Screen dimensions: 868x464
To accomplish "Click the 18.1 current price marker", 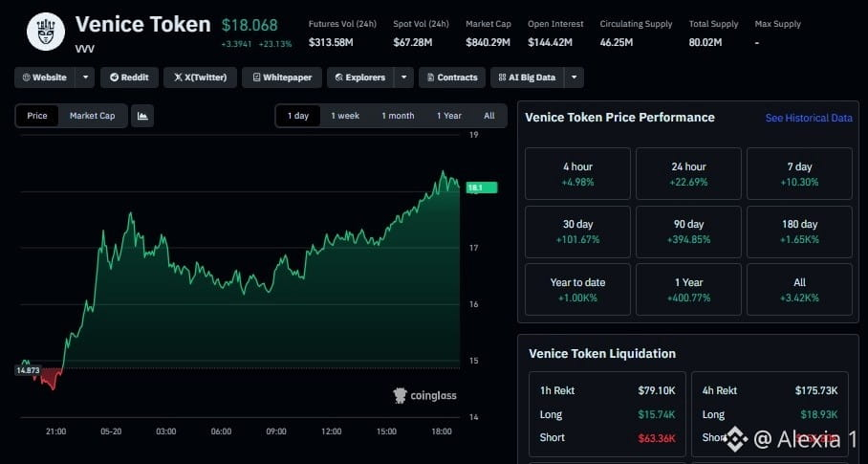I will tap(482, 188).
